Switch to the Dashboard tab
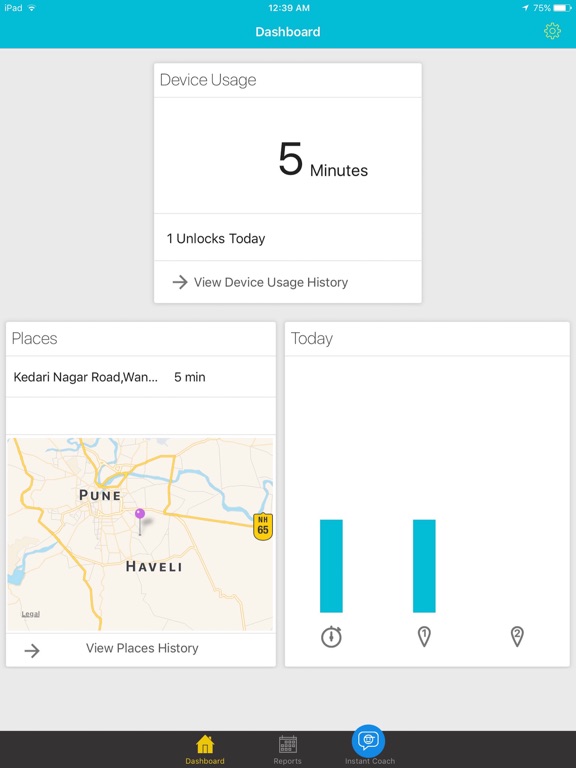The width and height of the screenshot is (576, 768). [x=205, y=749]
